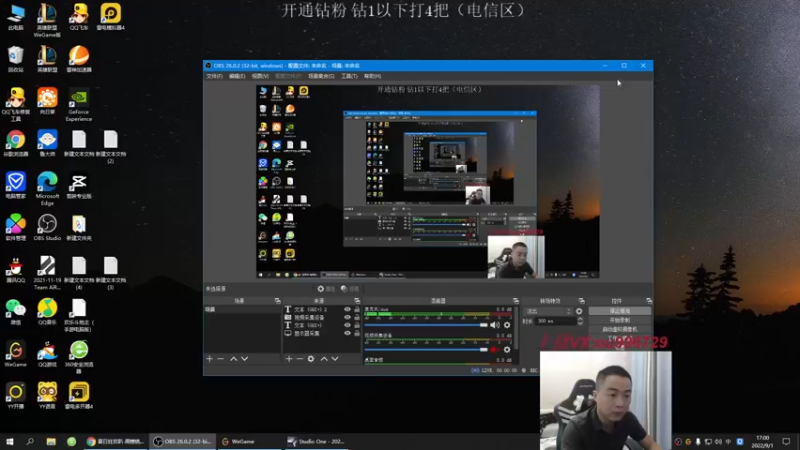Image resolution: width=800 pixels, height=450 pixels.
Task: Adjust first mixer channel volume slider
Action: point(426,325)
